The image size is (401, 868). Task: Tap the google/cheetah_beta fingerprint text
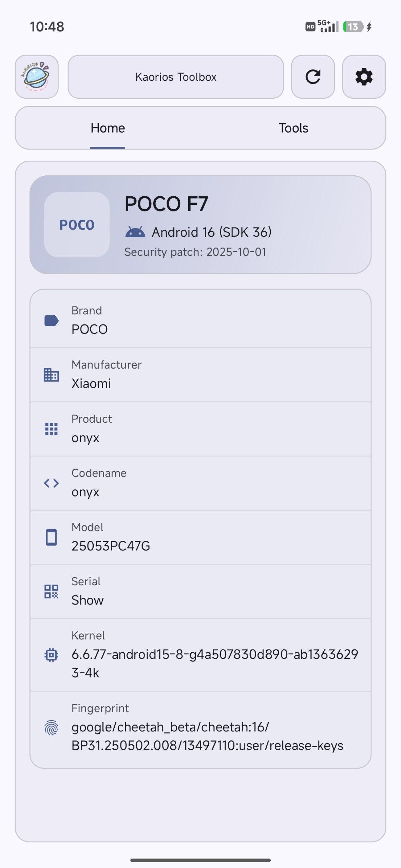[x=207, y=736]
